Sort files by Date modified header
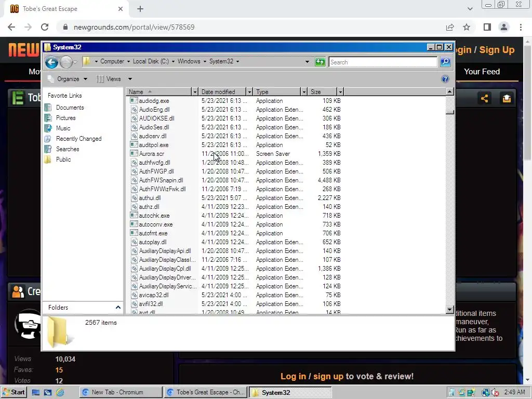 [222, 92]
